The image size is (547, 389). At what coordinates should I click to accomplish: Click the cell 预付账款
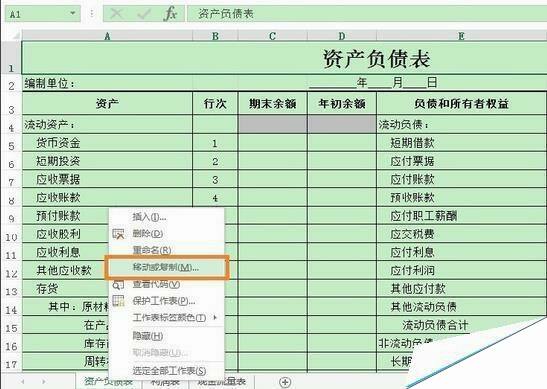[x=66, y=216]
